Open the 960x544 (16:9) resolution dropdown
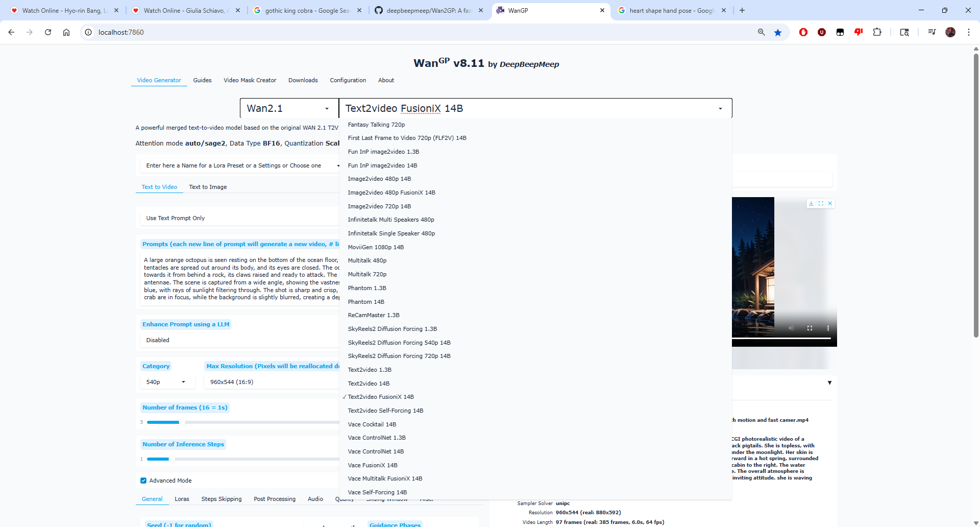Screen dimensions: 980x527 click(272, 382)
